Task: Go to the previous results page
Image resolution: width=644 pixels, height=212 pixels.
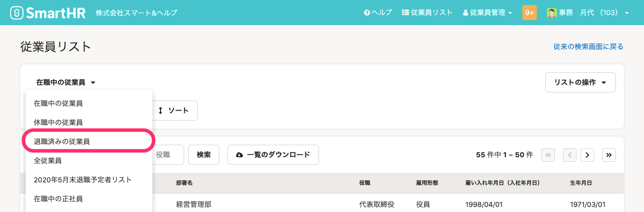Action: click(x=570, y=155)
